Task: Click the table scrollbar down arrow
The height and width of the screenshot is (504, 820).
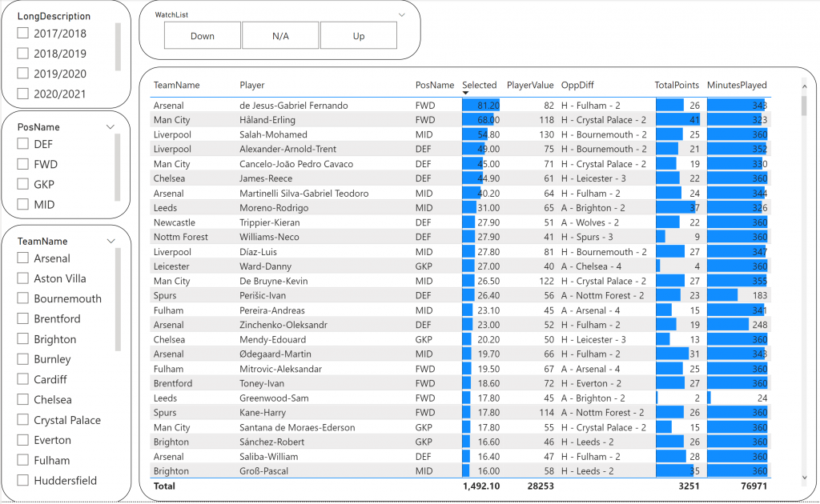Action: (x=804, y=478)
